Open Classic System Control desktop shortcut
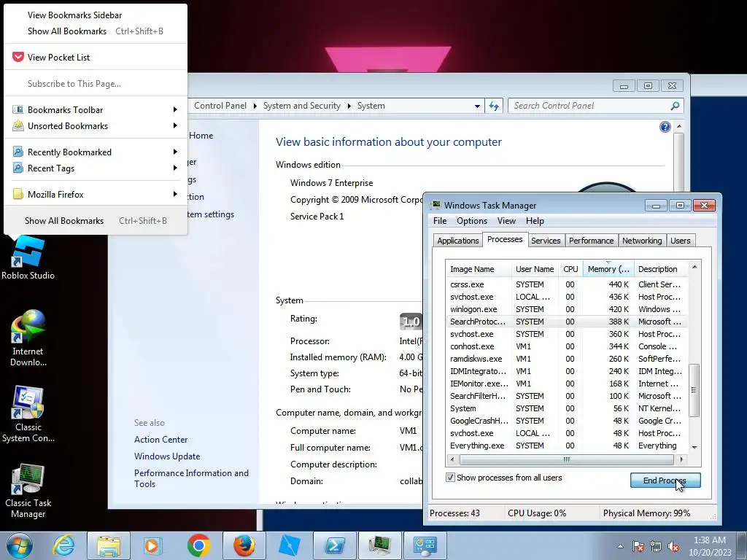 28,414
